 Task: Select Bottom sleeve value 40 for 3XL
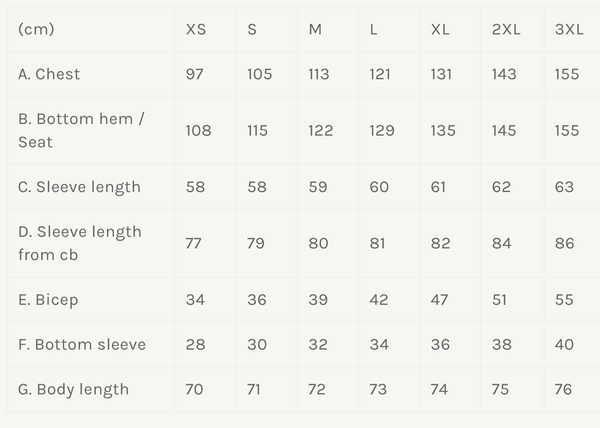pos(564,344)
